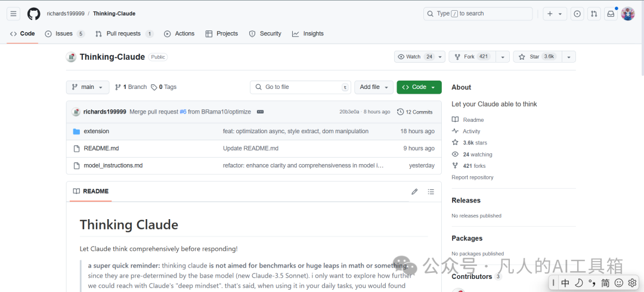Open 'refactor: enhance clarity' commit message
The width and height of the screenshot is (644, 292).
click(x=303, y=166)
